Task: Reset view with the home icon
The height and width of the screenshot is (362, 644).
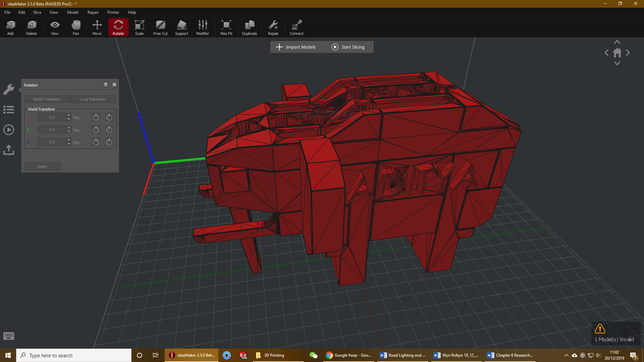Action: coord(617,53)
